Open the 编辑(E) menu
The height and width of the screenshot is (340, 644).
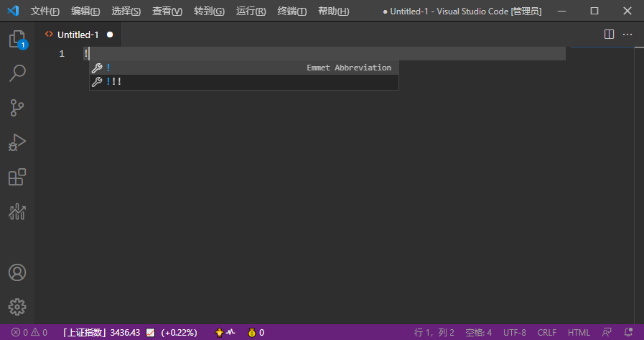(x=85, y=11)
